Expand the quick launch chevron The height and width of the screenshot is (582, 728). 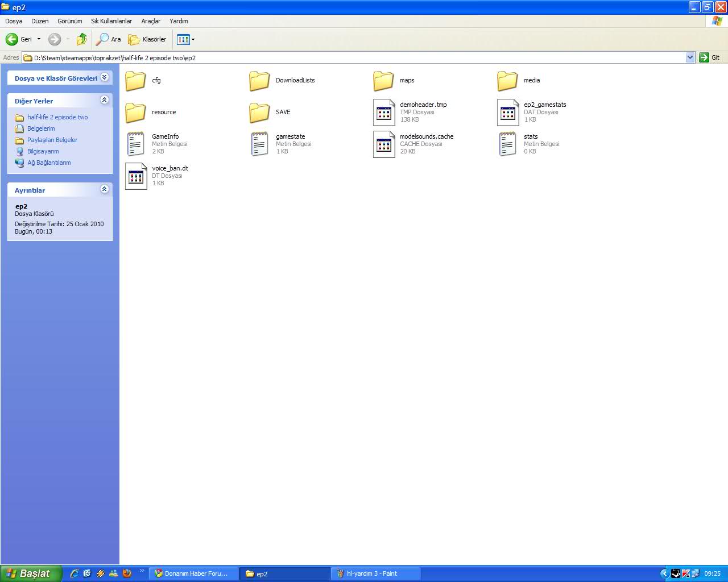[x=142, y=571]
